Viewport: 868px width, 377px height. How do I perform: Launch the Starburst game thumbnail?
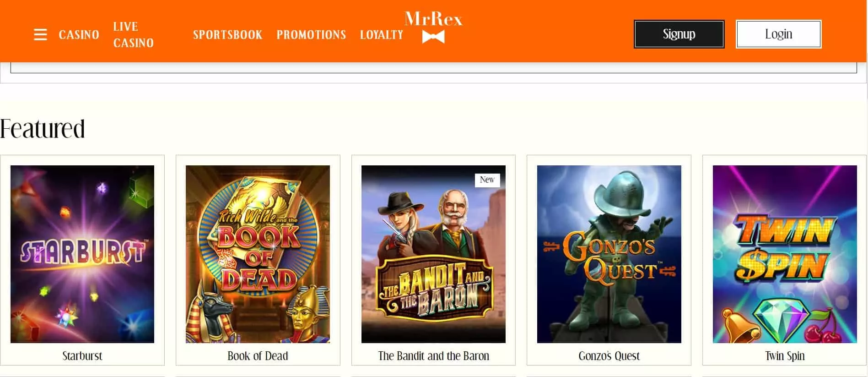pyautogui.click(x=82, y=254)
